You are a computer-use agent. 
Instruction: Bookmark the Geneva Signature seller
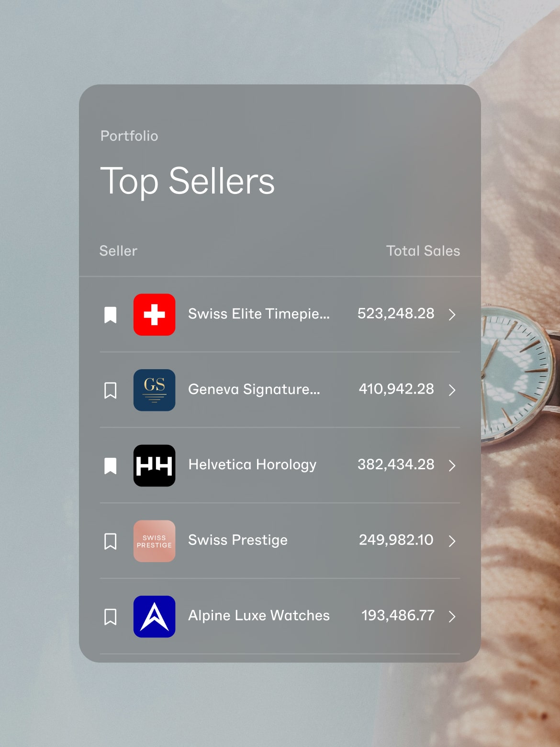111,390
